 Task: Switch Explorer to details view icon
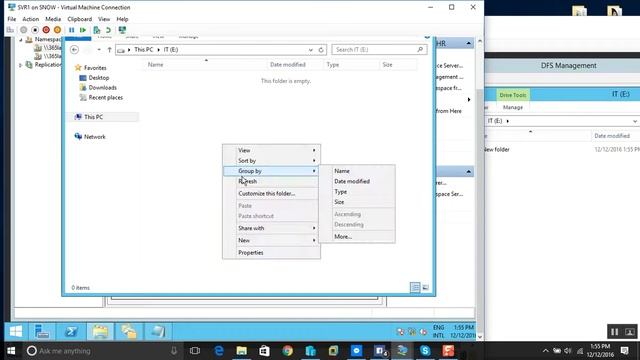415,287
